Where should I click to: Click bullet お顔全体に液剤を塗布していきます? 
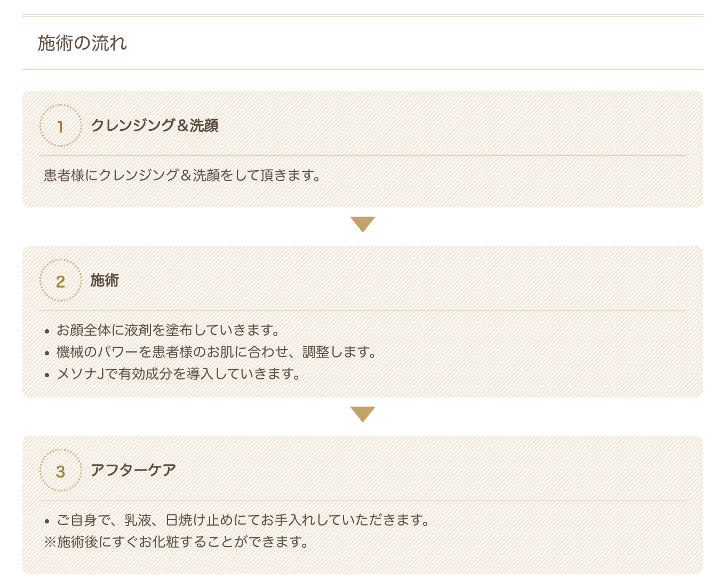[169, 330]
